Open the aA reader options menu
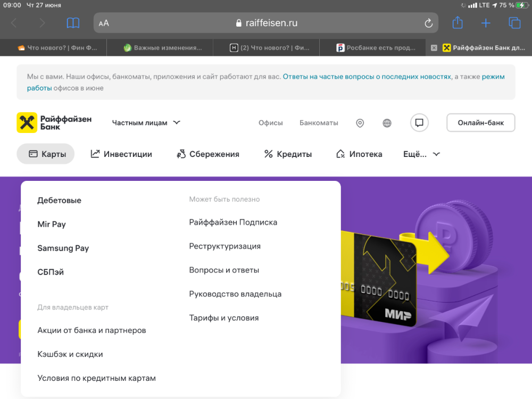The height and width of the screenshot is (399, 532). point(104,23)
